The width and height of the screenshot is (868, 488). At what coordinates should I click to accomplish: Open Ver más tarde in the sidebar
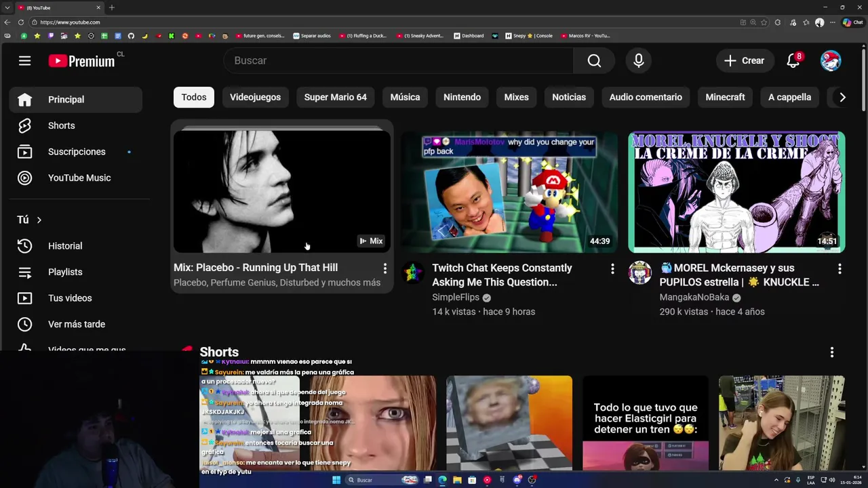pos(76,324)
